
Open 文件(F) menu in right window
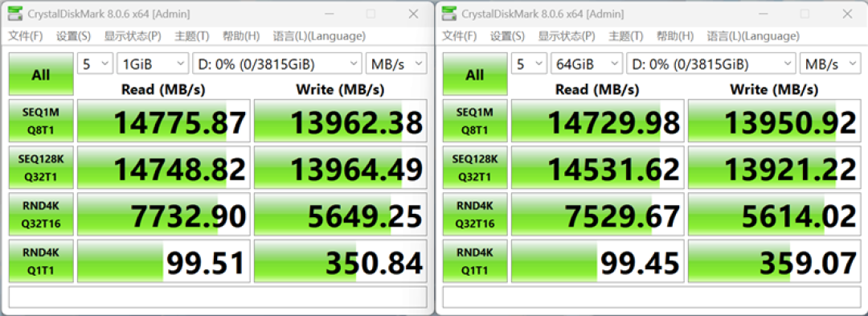coord(459,36)
